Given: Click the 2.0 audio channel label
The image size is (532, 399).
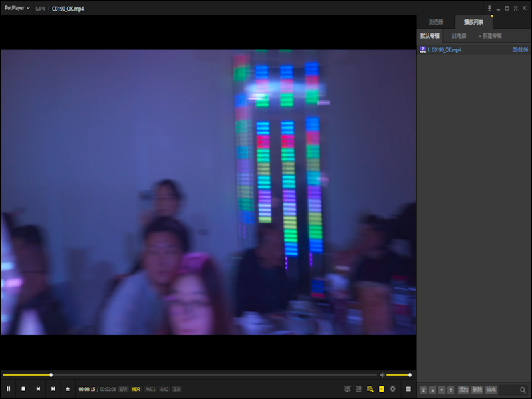Looking at the screenshot, I should point(176,389).
